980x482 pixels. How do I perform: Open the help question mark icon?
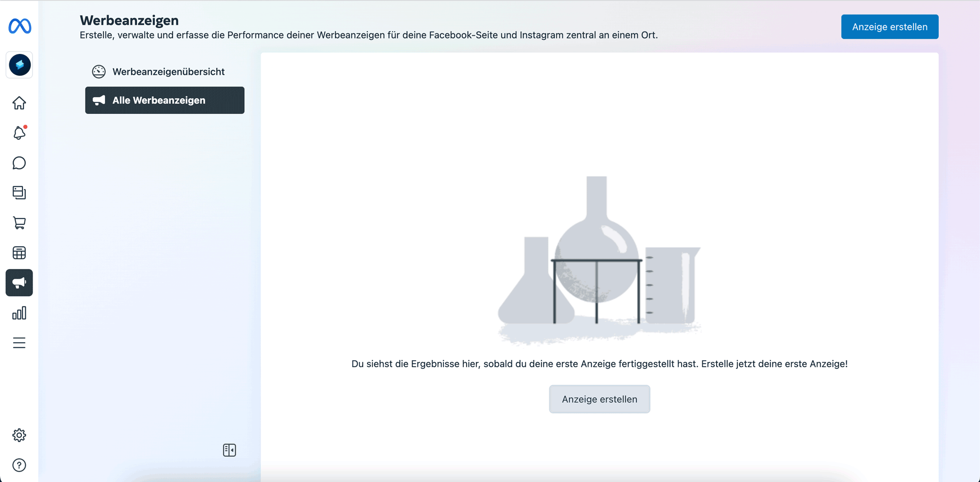point(19,465)
